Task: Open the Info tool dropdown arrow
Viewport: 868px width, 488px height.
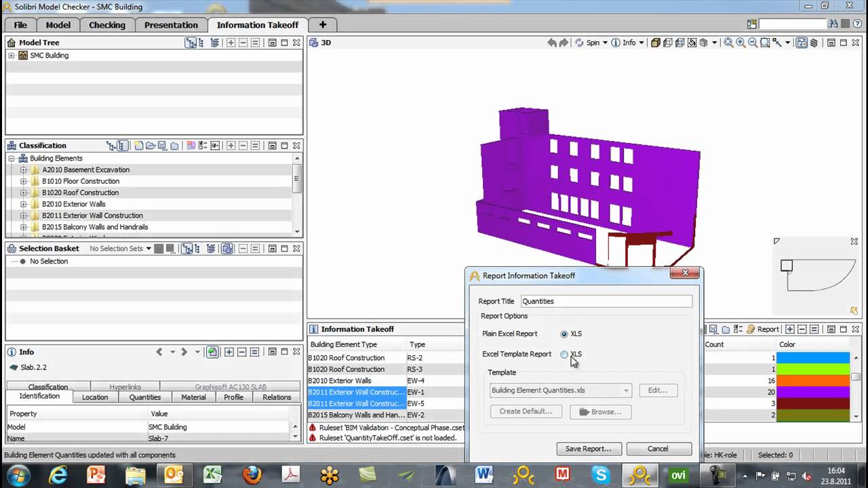Action: tap(641, 43)
